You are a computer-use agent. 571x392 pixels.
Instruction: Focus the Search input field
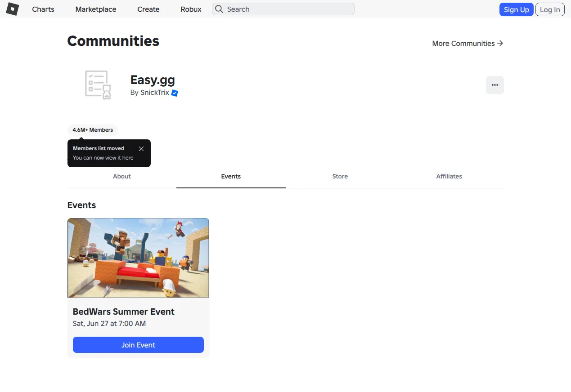283,9
